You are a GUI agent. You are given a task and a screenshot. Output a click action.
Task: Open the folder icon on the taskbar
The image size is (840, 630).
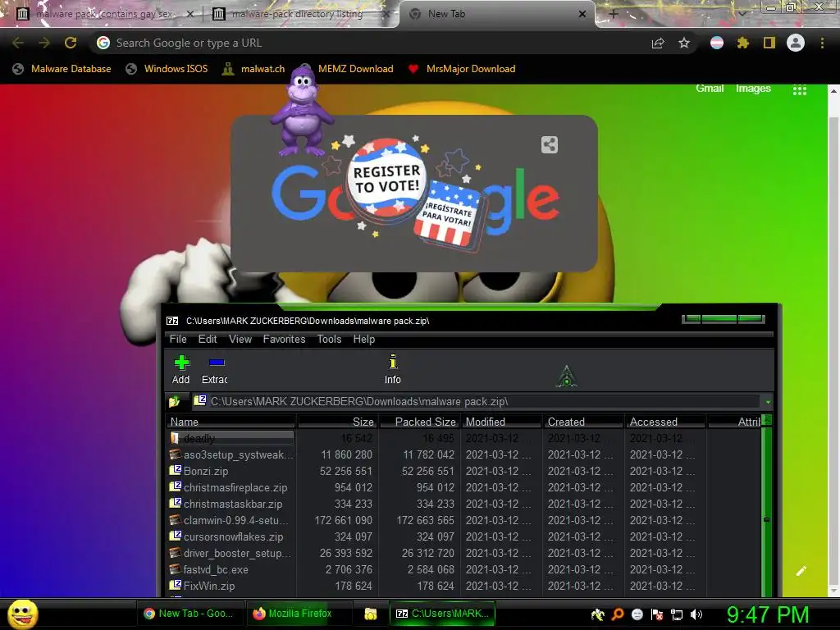coord(370,614)
